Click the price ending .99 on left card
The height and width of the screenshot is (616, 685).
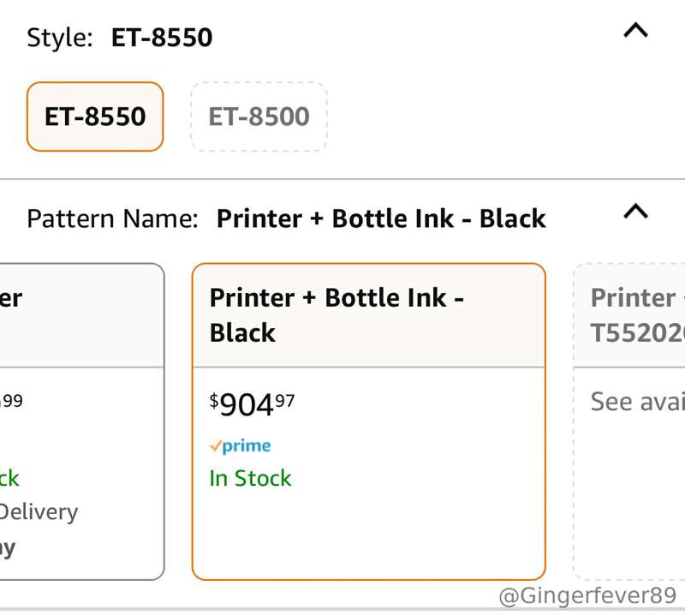pyautogui.click(x=11, y=400)
